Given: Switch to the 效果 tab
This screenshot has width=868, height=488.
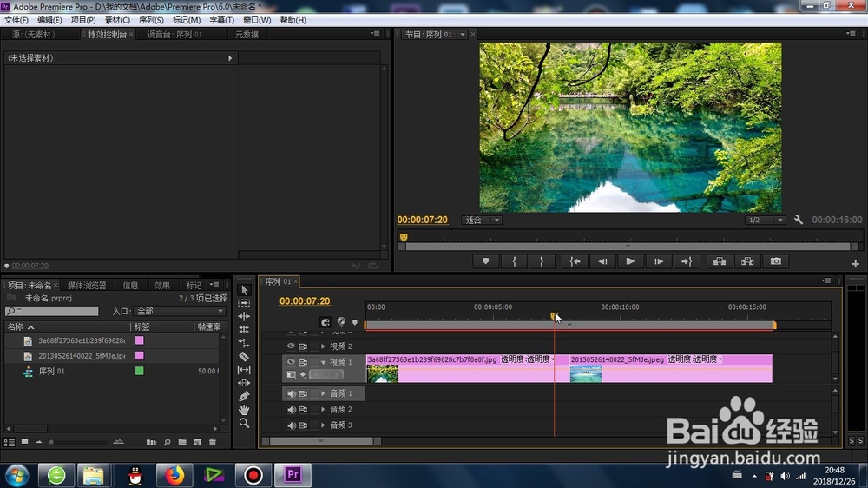Looking at the screenshot, I should pyautogui.click(x=162, y=286).
